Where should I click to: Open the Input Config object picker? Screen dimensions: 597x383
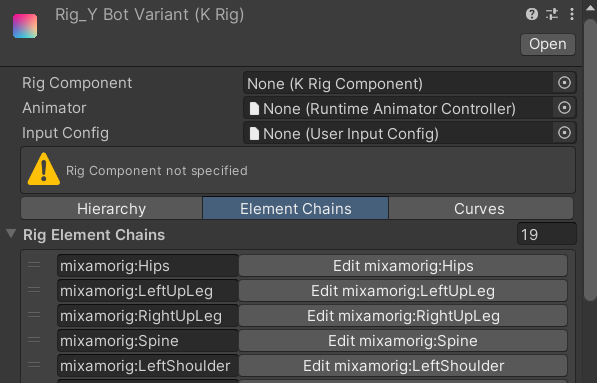564,133
